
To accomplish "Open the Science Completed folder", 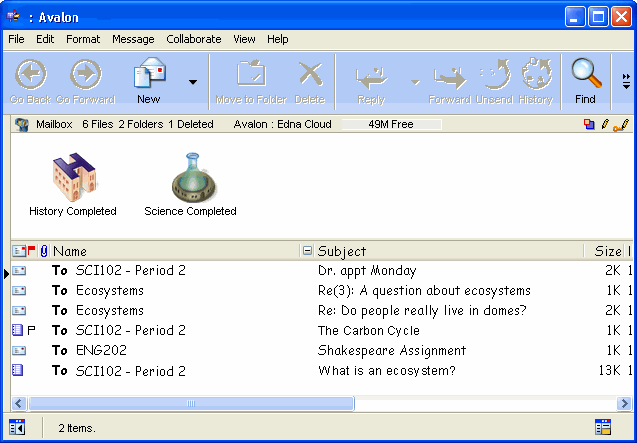I will tap(190, 178).
